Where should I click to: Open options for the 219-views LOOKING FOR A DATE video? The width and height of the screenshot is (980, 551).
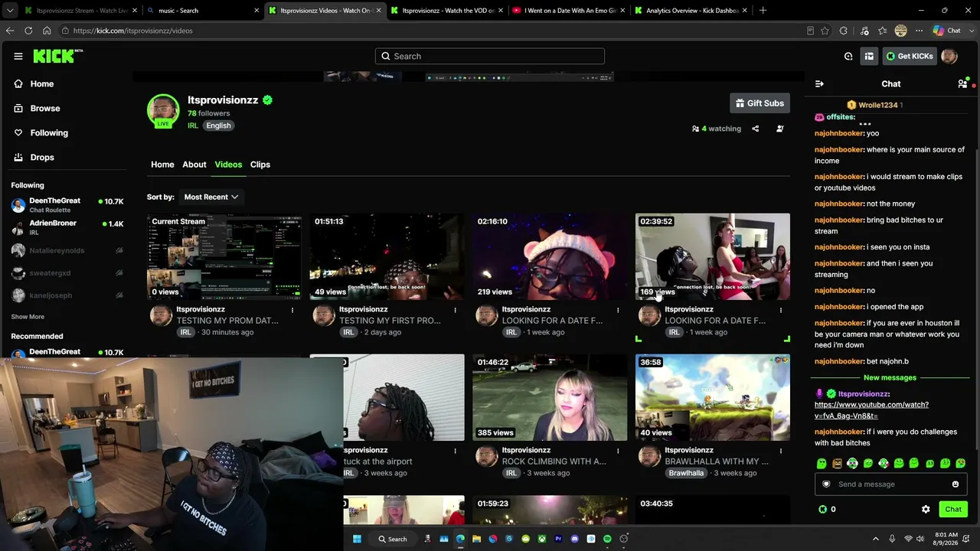pyautogui.click(x=618, y=310)
